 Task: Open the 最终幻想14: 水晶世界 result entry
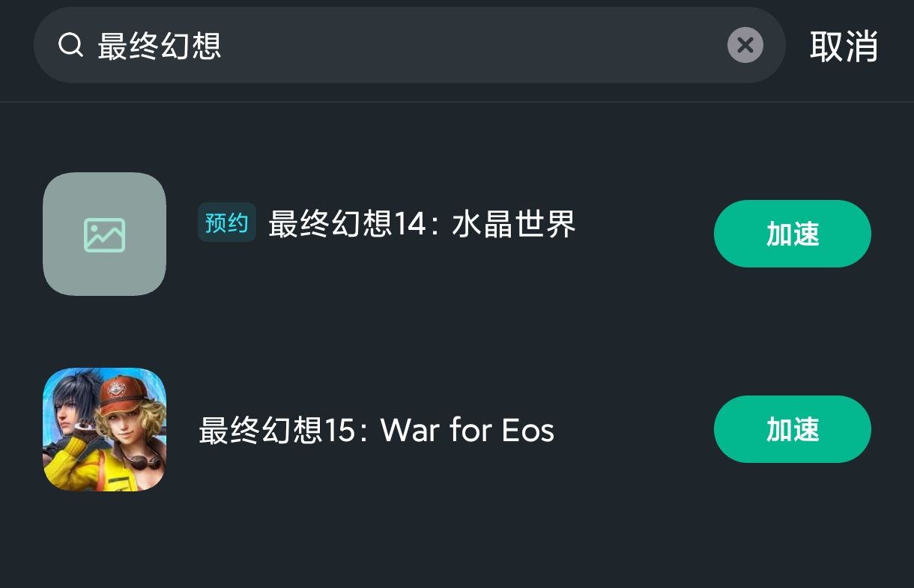point(422,225)
